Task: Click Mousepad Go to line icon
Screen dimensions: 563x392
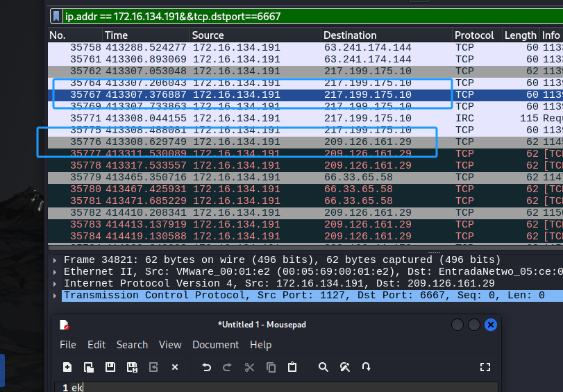Action: (367, 367)
